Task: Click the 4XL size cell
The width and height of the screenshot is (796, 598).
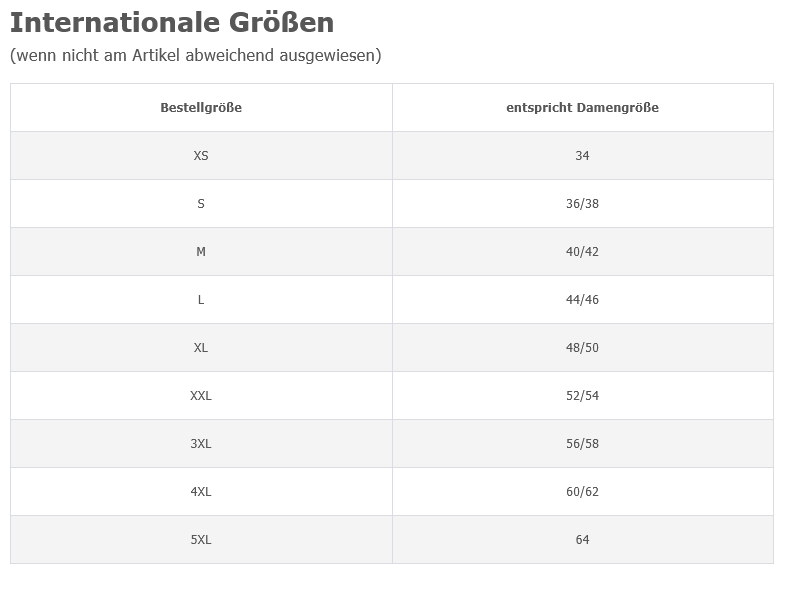Action: click(x=201, y=492)
